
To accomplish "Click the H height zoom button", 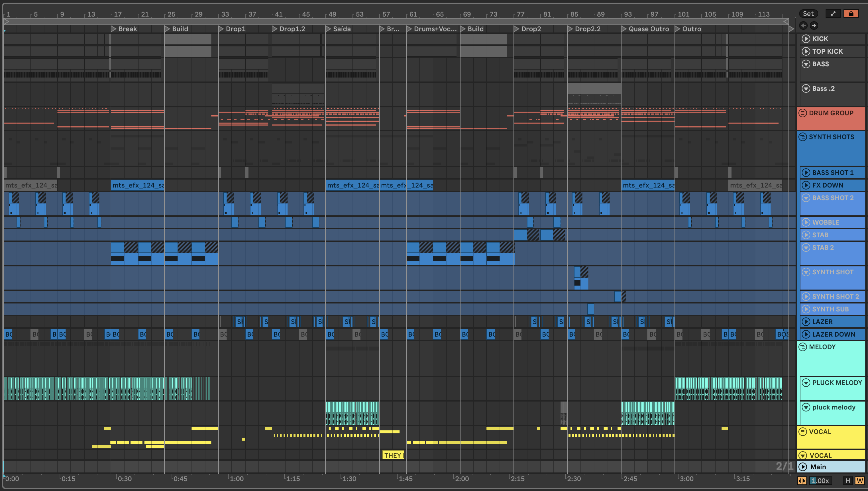I will [x=847, y=480].
